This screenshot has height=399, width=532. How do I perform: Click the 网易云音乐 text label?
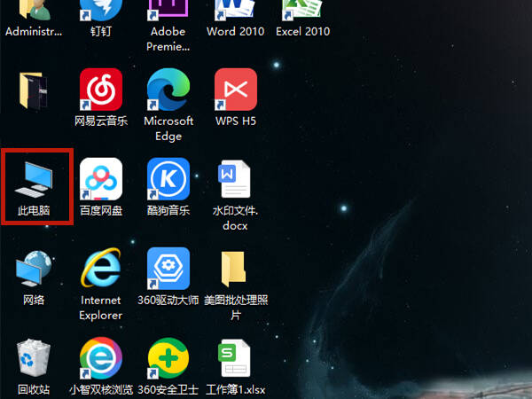101,121
